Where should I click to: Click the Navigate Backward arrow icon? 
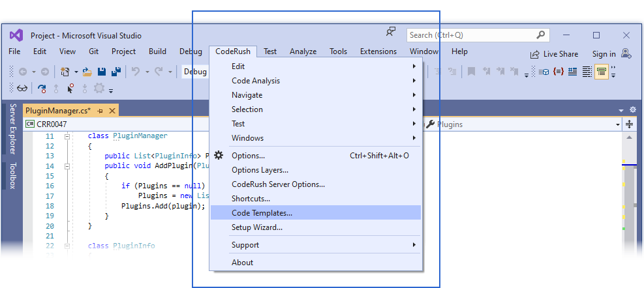click(23, 72)
